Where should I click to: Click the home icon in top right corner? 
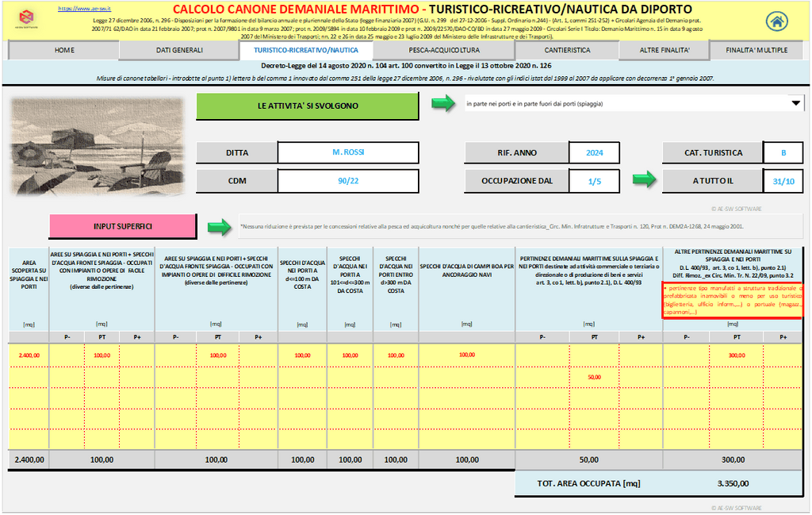point(776,21)
